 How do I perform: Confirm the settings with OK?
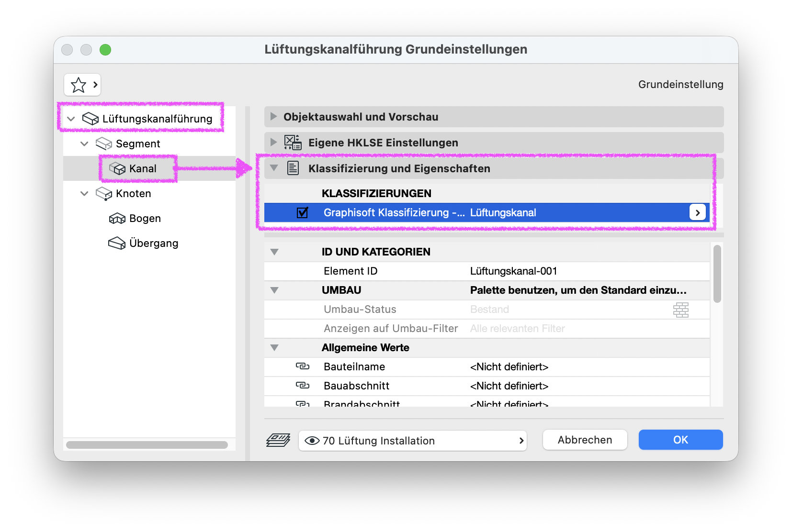pos(680,440)
